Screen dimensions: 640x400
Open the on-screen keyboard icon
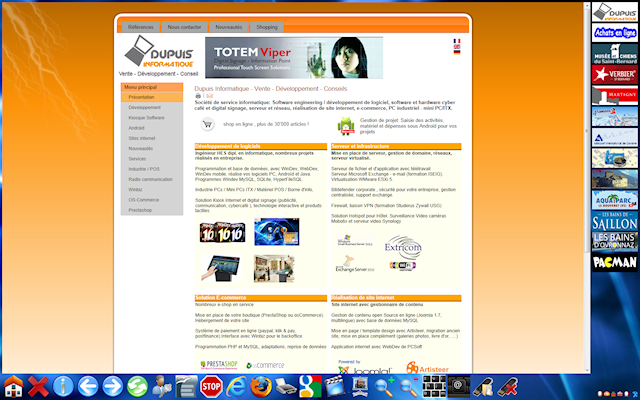point(434,386)
